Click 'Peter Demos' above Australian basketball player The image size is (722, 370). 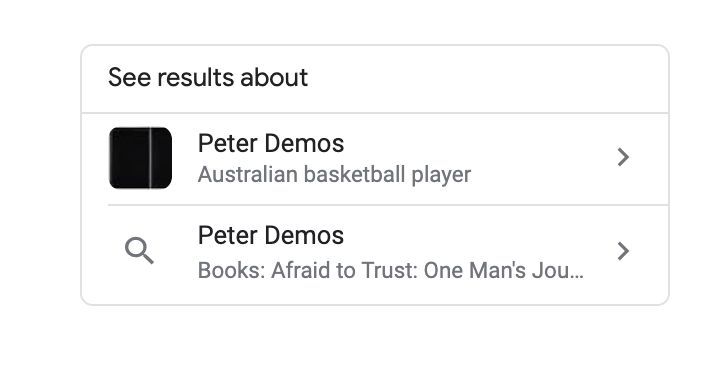coord(271,143)
